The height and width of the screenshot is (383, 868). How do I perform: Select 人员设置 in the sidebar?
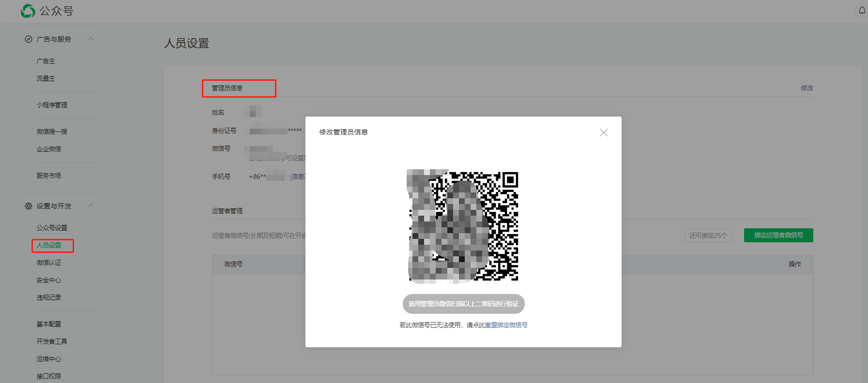tap(49, 245)
